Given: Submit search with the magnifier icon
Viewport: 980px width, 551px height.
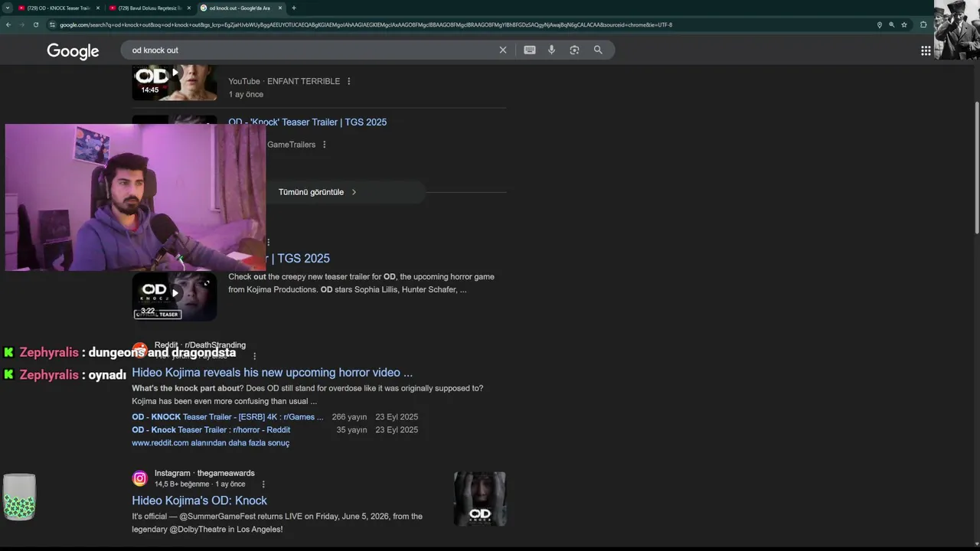Looking at the screenshot, I should tap(598, 50).
